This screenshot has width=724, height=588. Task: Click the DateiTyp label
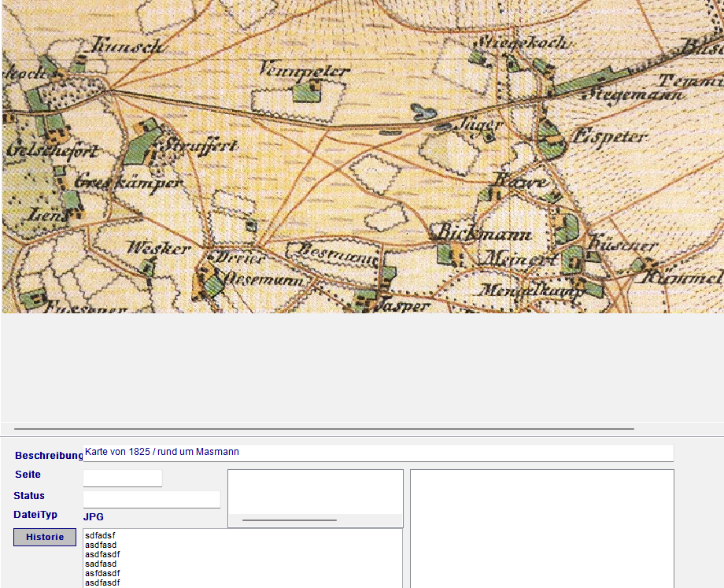[x=35, y=515]
